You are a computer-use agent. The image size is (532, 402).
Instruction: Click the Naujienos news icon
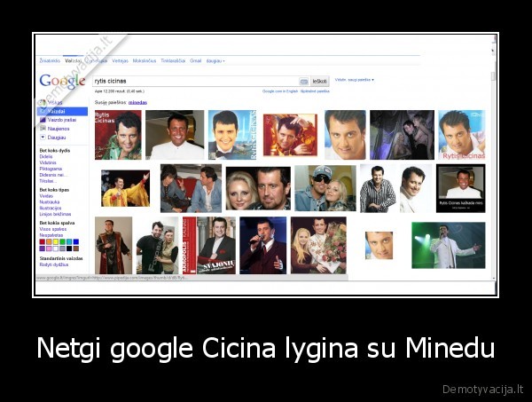43,129
